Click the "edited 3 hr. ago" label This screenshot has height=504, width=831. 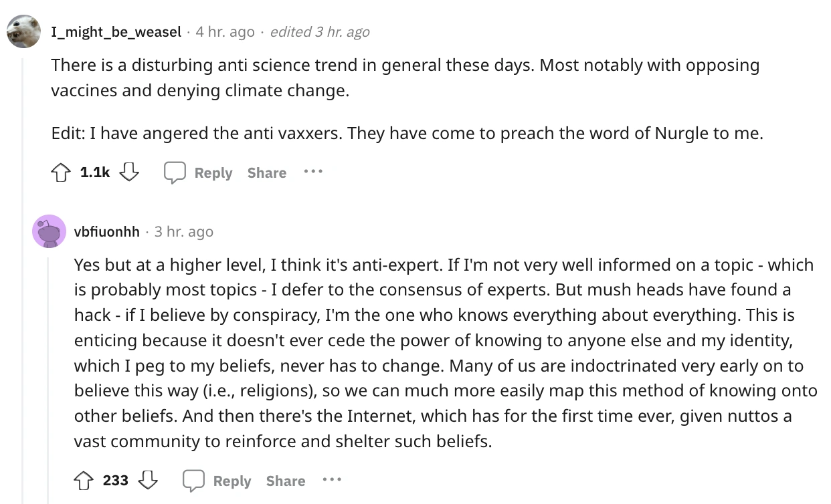click(319, 31)
